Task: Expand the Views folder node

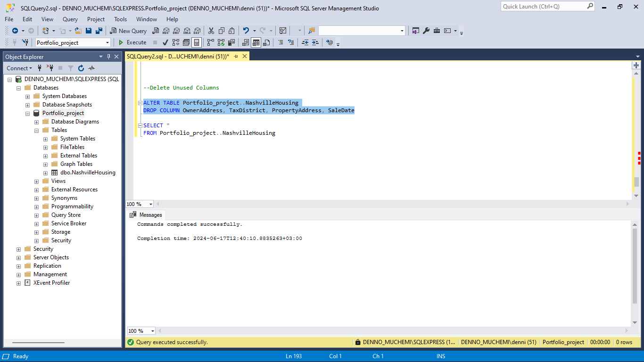Action: 36,181
